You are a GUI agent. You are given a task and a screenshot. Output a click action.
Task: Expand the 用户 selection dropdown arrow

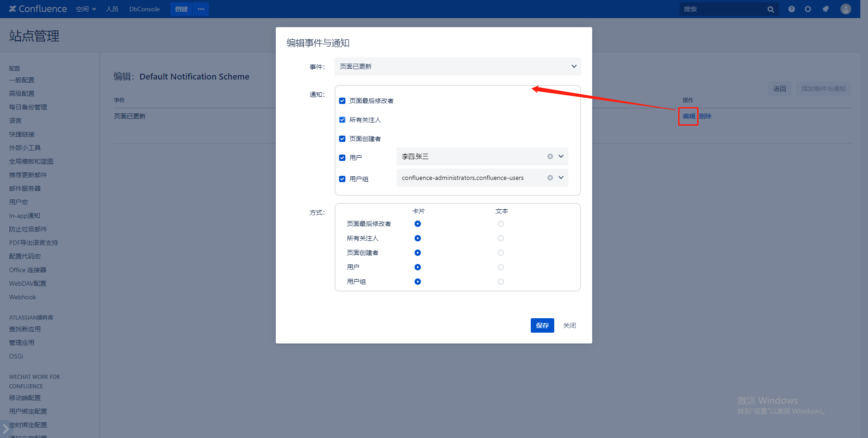(x=561, y=156)
